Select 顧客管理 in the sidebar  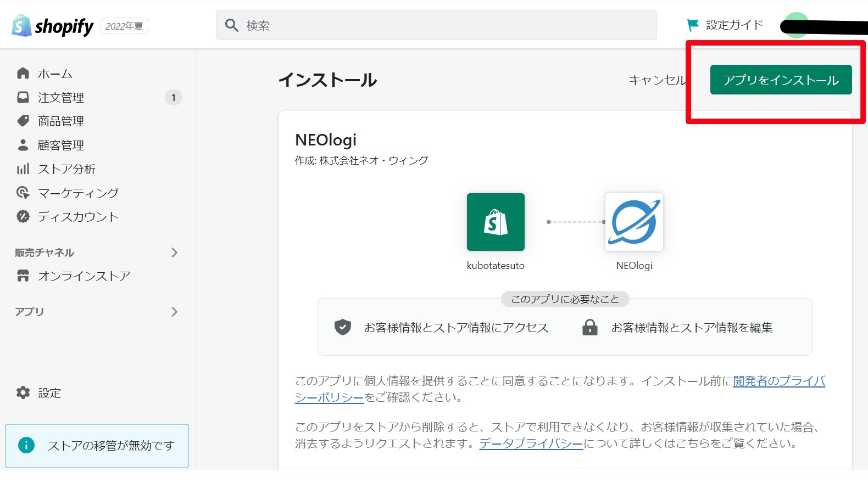[x=61, y=145]
